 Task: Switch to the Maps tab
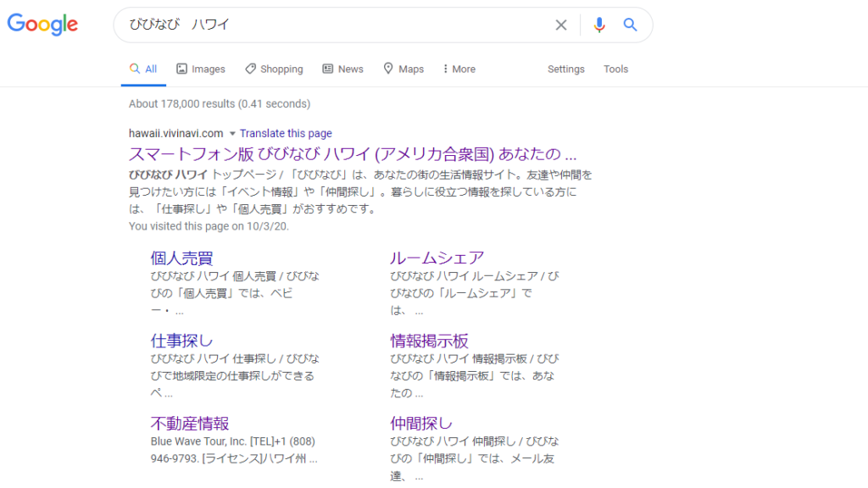(x=403, y=69)
